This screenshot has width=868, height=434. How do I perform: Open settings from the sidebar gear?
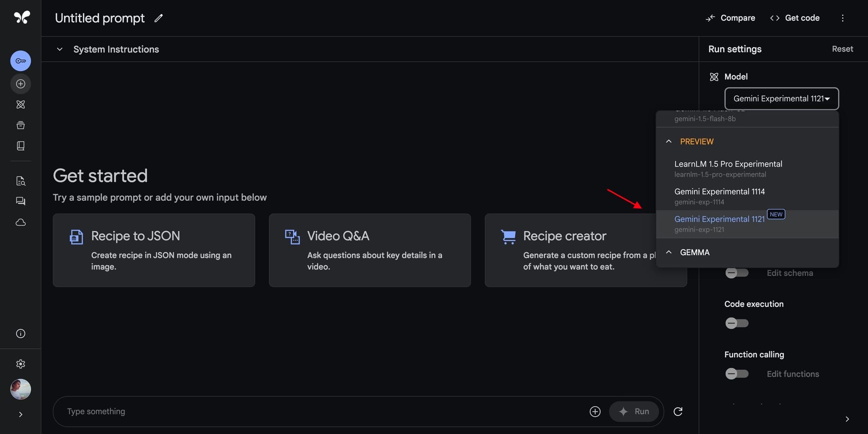[x=20, y=364]
